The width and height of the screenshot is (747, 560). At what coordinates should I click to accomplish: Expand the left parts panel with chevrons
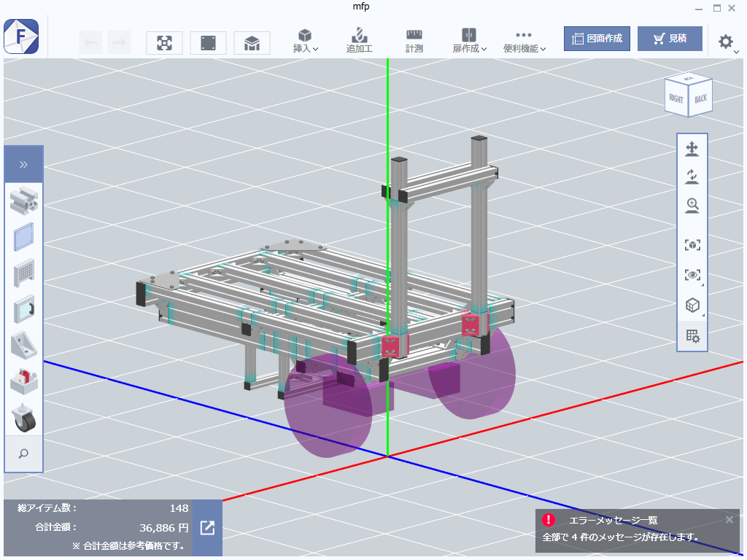tap(23, 164)
